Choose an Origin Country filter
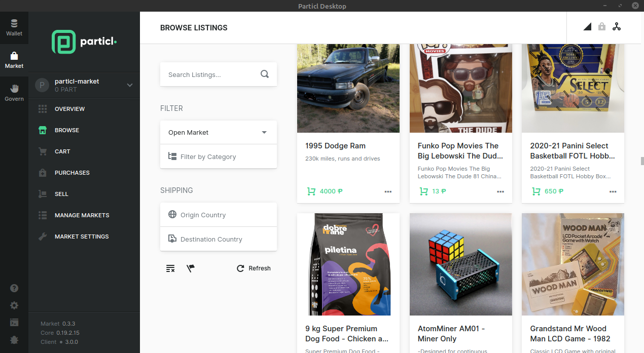Viewport: 644px width, 353px height. point(219,215)
